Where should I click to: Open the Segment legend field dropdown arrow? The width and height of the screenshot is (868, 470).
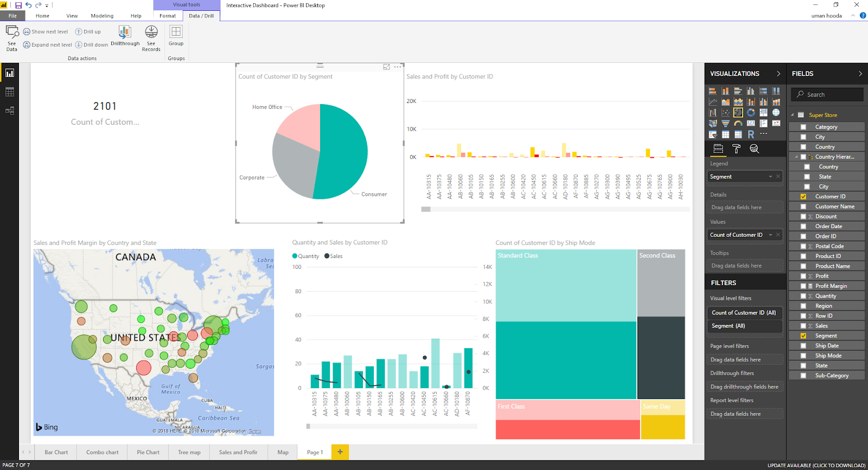[770, 177]
